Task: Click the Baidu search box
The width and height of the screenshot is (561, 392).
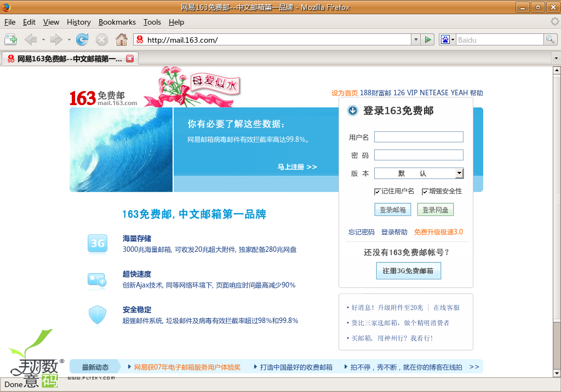Action: 500,40
